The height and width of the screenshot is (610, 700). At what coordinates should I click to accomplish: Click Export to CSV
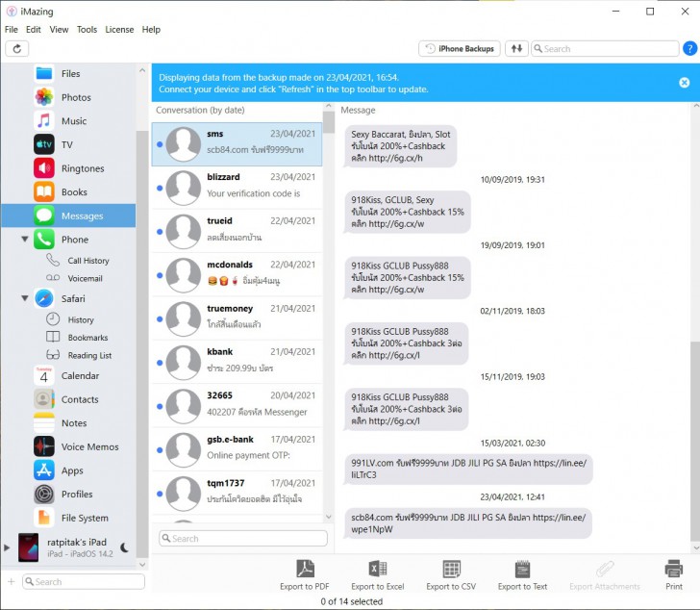tap(451, 575)
